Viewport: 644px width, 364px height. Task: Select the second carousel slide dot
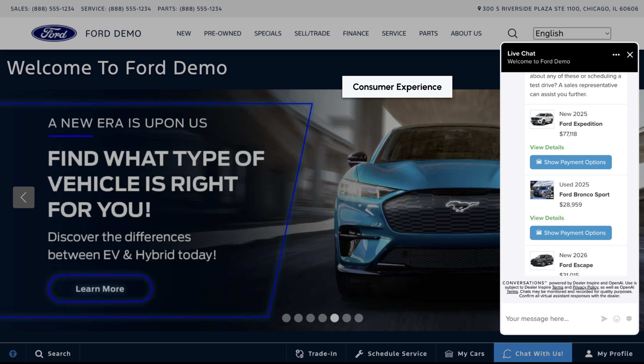click(298, 318)
